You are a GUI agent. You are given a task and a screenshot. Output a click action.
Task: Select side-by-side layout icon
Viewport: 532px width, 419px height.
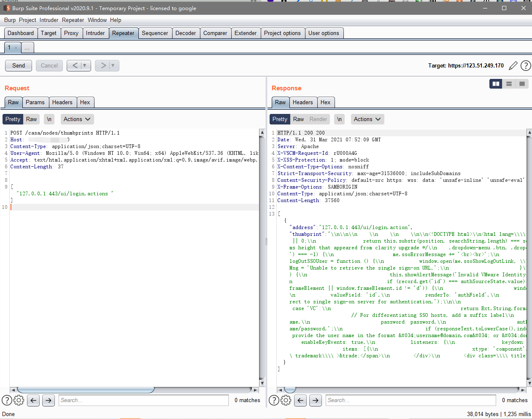496,84
